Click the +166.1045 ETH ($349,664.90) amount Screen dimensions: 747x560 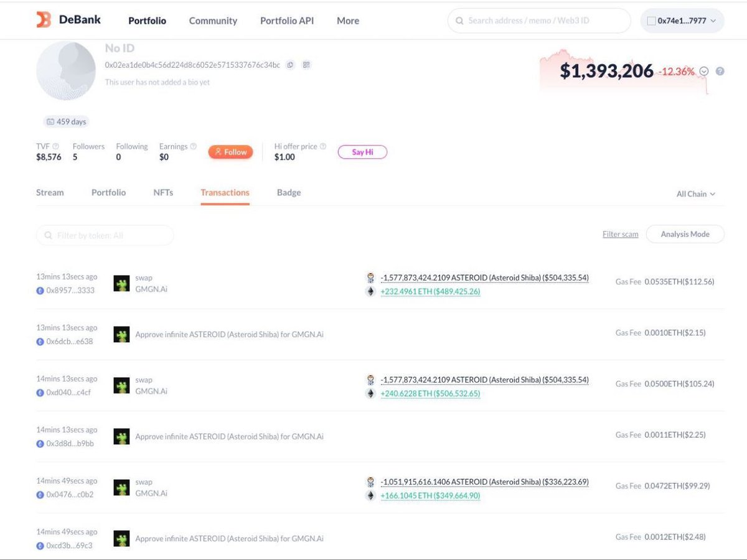[430, 495]
